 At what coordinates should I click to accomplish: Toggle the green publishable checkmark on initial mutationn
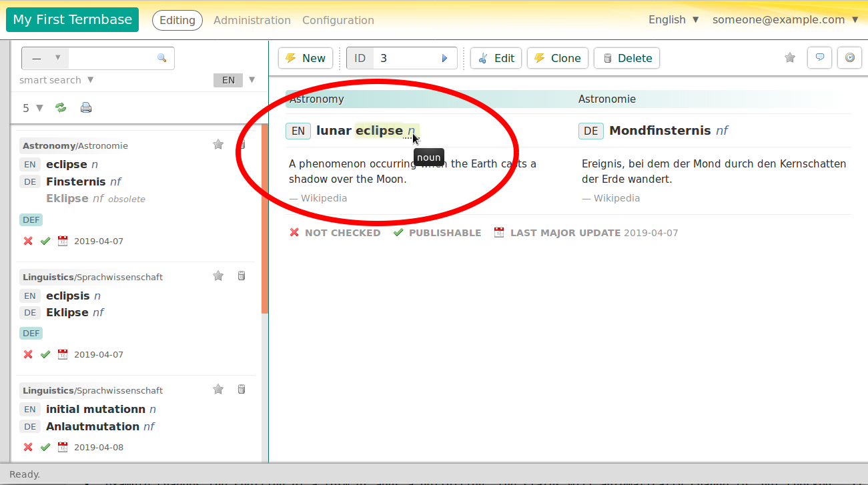pos(45,447)
